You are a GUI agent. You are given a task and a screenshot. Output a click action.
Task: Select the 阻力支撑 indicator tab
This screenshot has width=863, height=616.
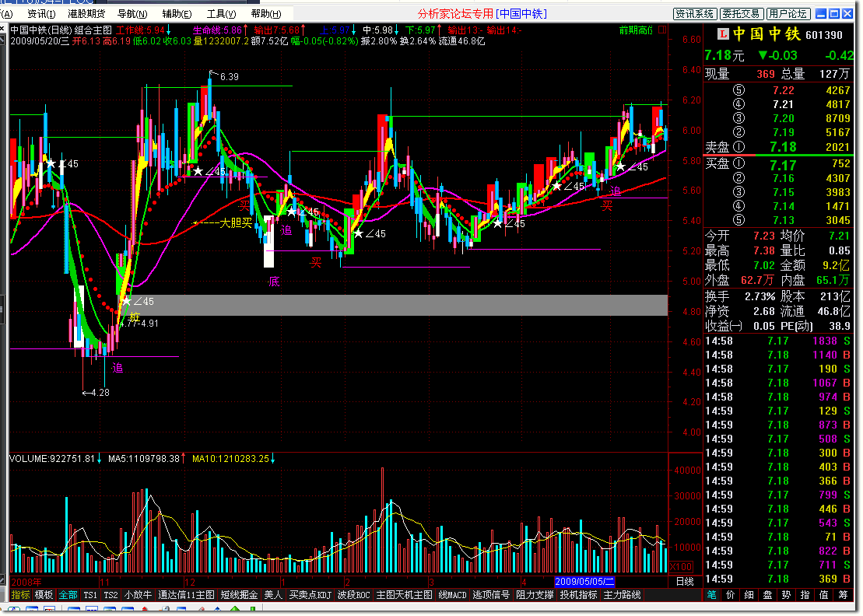(x=535, y=595)
